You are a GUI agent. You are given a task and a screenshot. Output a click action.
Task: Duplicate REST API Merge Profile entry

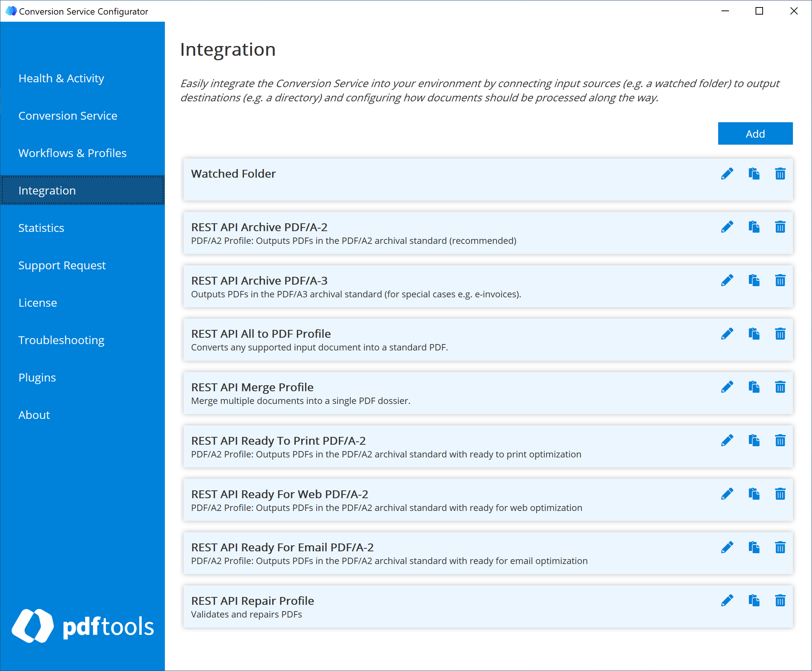[754, 387]
